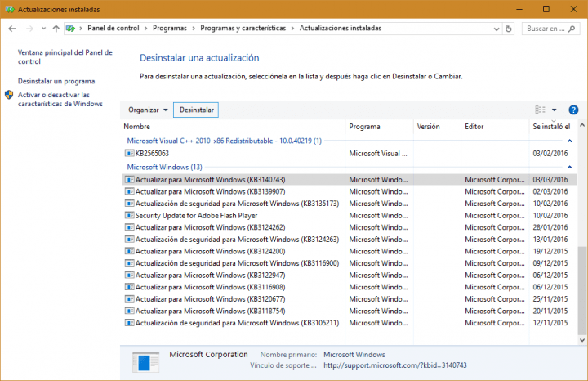Go back with the back arrow
Screen dimensions: 588x381
[12, 29]
